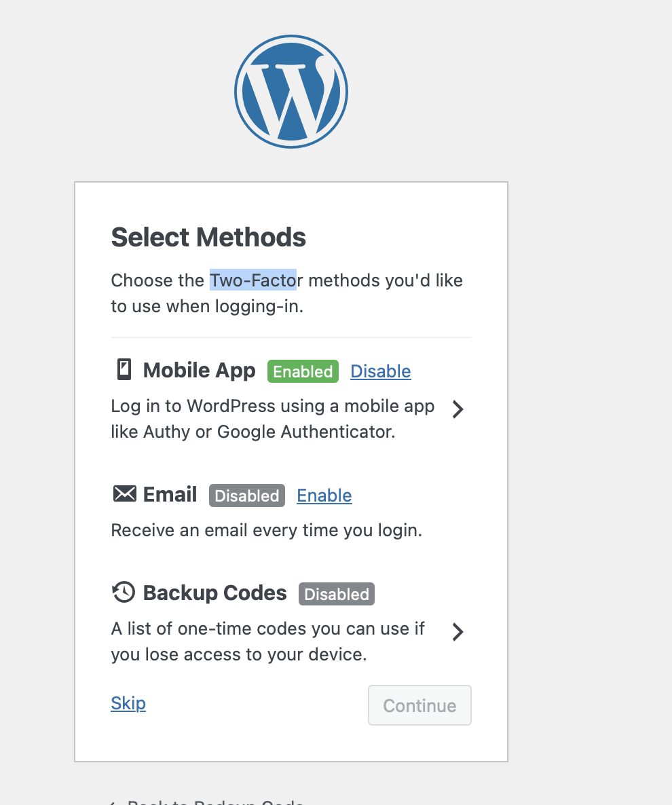Select the Backup Codes heading
The height and width of the screenshot is (805, 672).
214,593
